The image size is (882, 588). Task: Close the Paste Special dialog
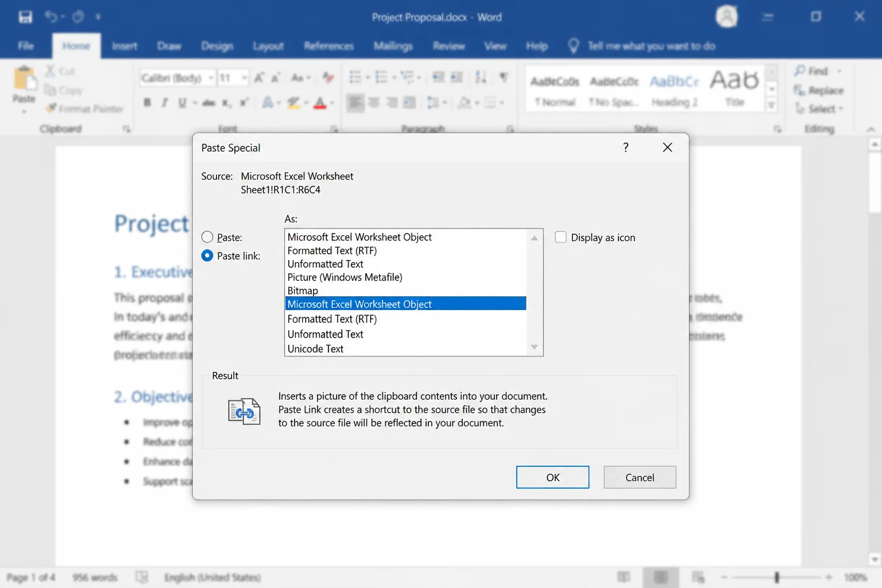667,148
